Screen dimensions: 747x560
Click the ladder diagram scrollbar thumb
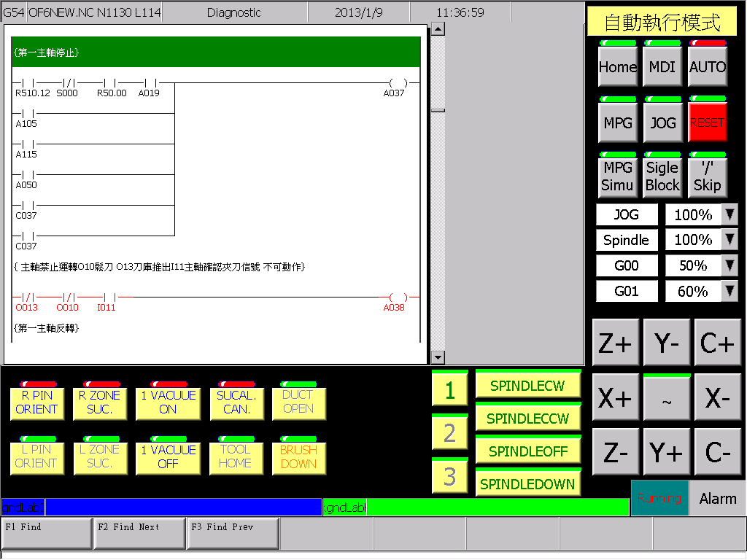438,111
